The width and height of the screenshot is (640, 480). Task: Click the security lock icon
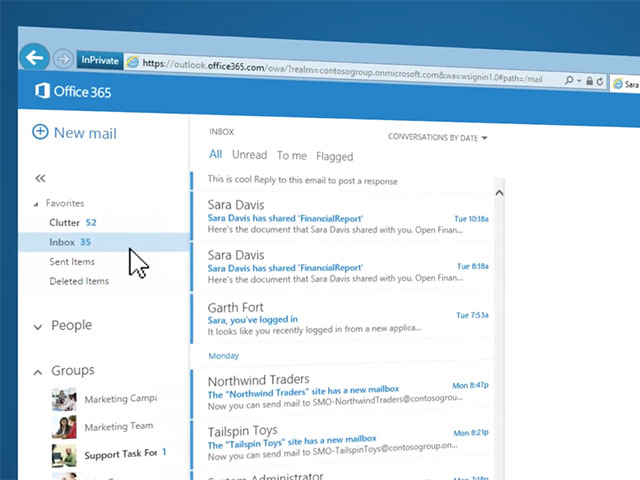click(x=589, y=81)
